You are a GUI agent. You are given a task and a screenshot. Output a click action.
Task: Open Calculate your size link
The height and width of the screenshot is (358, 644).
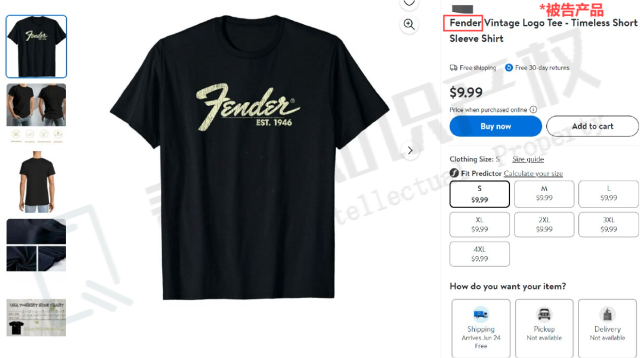[x=533, y=173]
